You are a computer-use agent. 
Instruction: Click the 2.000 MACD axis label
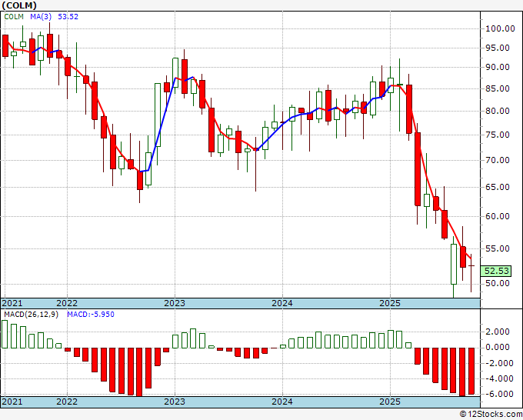[498, 332]
